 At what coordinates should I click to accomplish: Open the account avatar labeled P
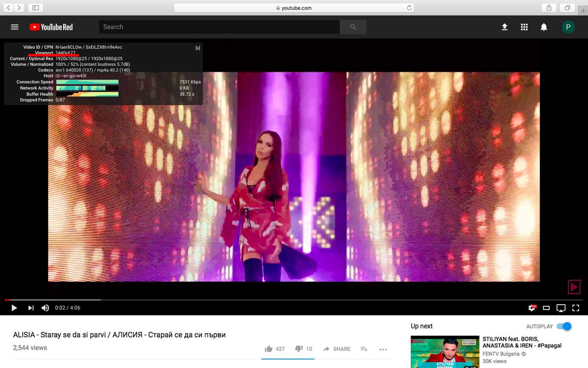(x=568, y=27)
